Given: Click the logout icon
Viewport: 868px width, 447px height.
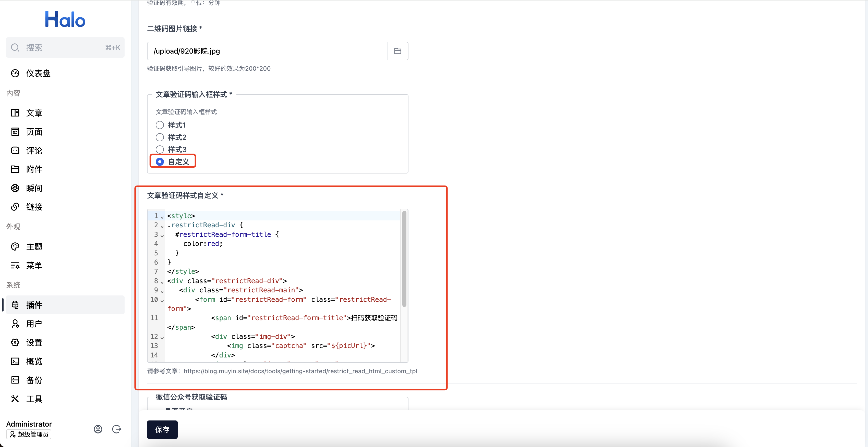Looking at the screenshot, I should [117, 429].
